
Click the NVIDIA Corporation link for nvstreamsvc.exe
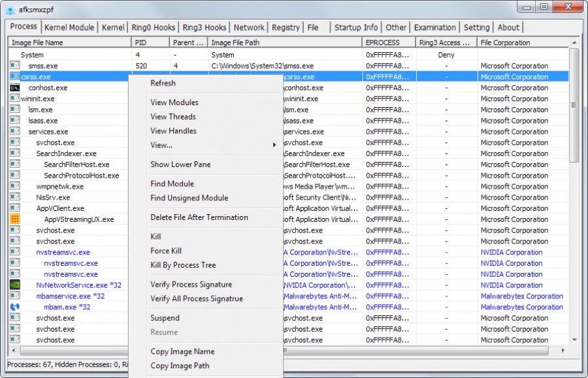pos(512,252)
